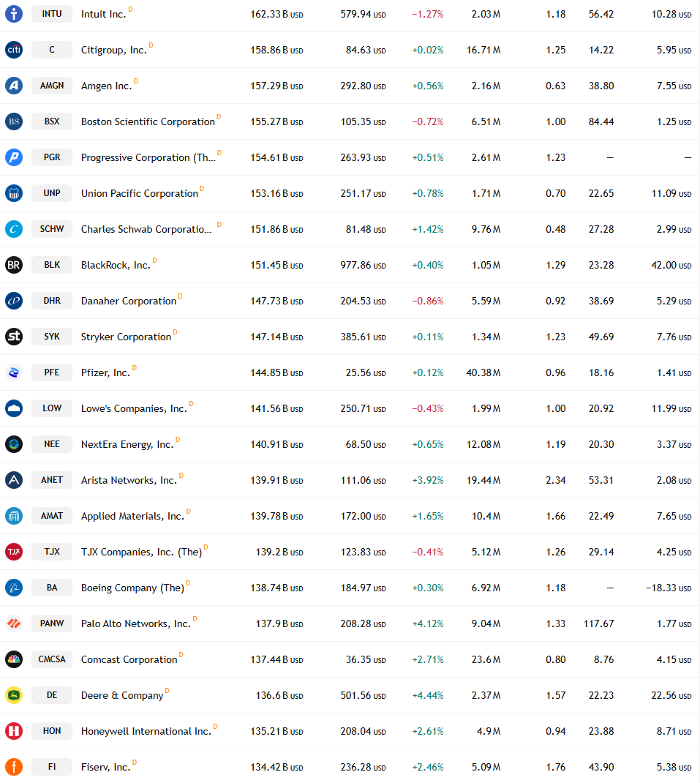Open the BlackRock, Inc. company link
The image size is (700, 783).
[x=116, y=265]
